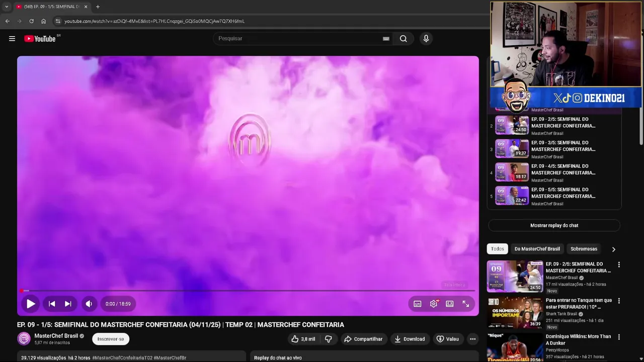Click the Download button
This screenshot has height=362, width=644.
(x=409, y=339)
